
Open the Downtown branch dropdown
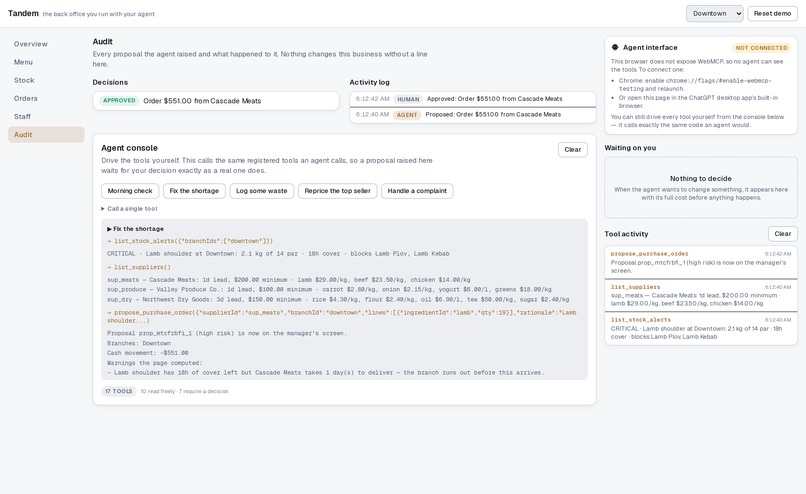pos(715,13)
